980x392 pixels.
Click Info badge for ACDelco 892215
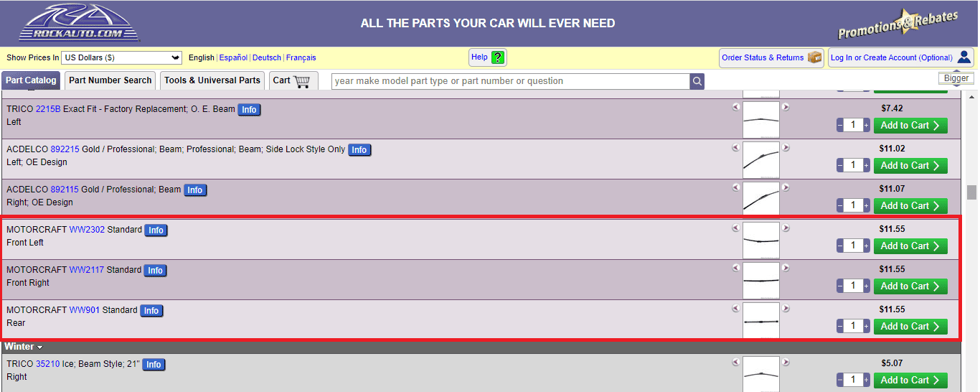[359, 150]
